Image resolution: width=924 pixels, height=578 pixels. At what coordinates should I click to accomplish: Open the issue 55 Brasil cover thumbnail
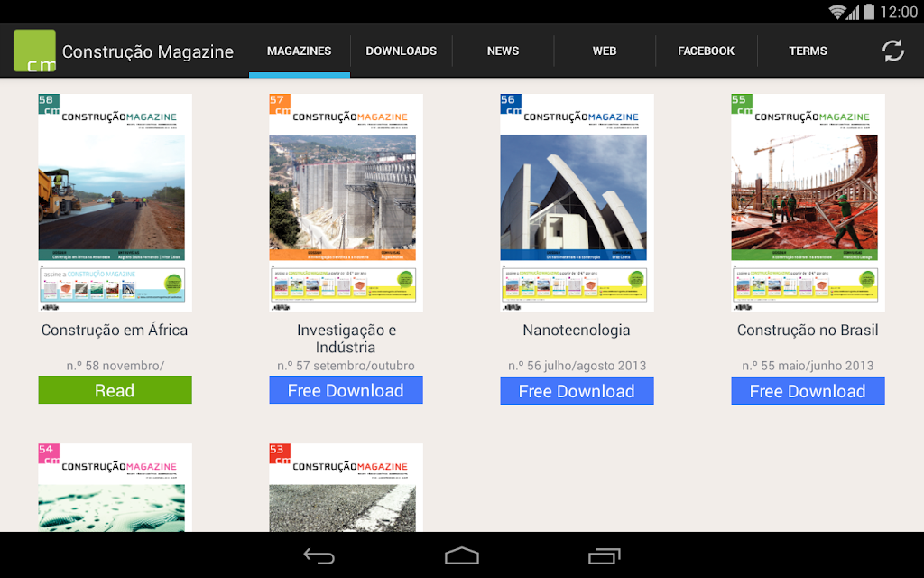tap(808, 203)
